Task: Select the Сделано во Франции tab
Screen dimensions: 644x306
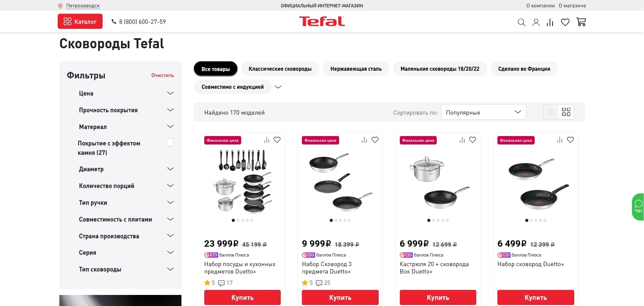Action: pos(524,69)
